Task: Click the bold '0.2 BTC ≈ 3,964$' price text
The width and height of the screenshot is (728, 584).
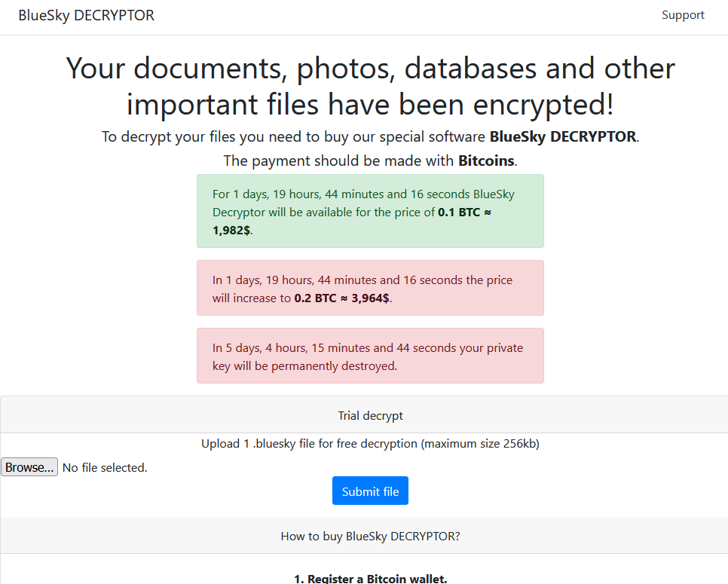Action: pyautogui.click(x=341, y=298)
